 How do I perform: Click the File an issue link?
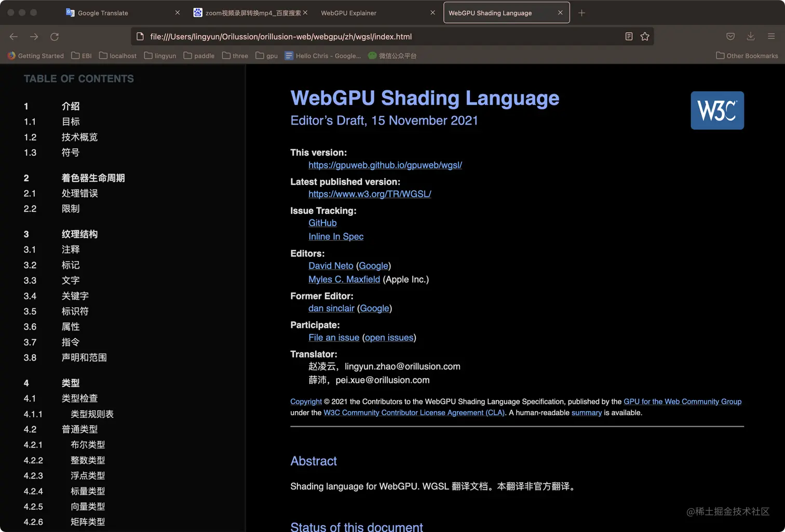334,337
